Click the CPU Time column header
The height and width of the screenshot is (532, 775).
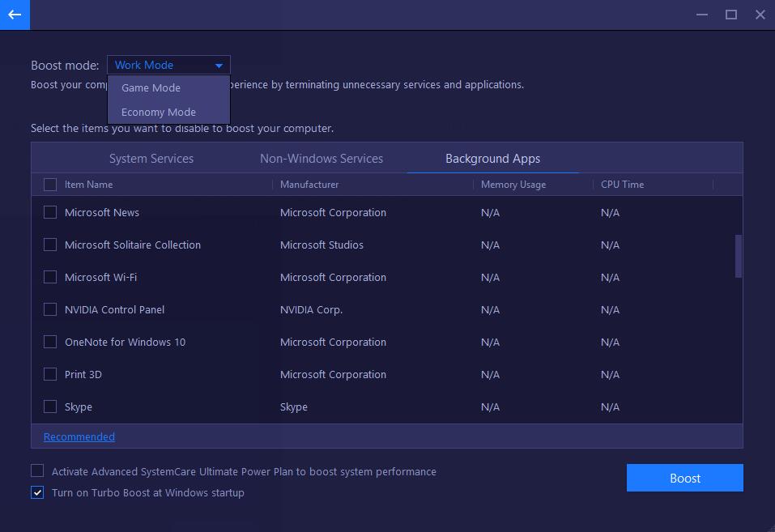click(622, 185)
